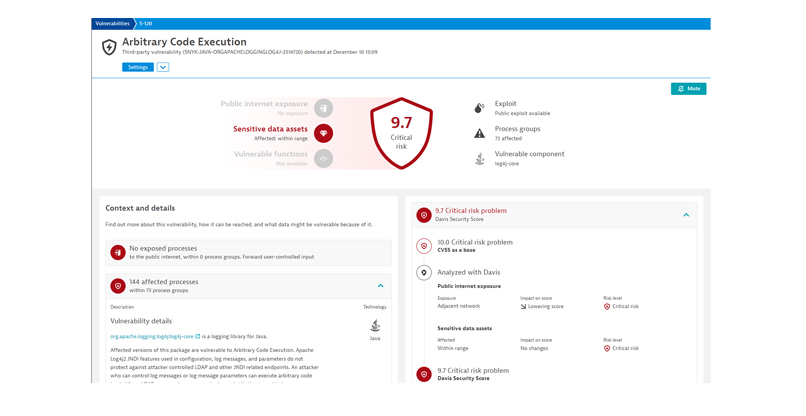Select the Sensitive data assets icon

click(323, 133)
